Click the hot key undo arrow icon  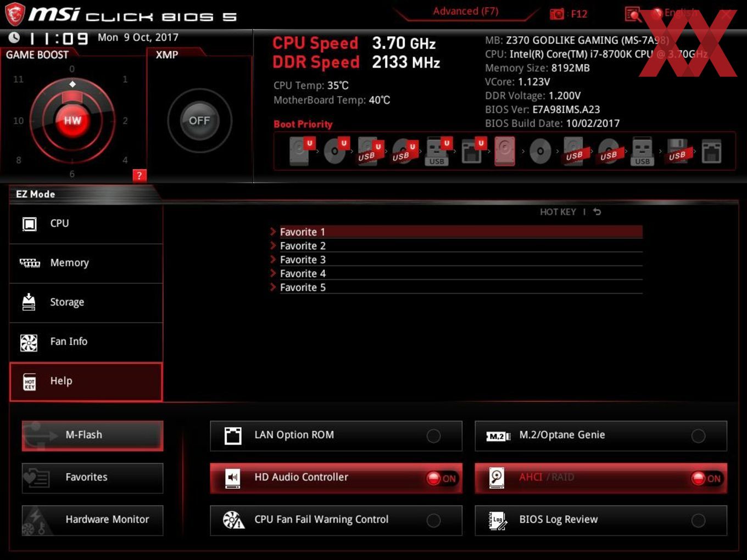coord(597,212)
